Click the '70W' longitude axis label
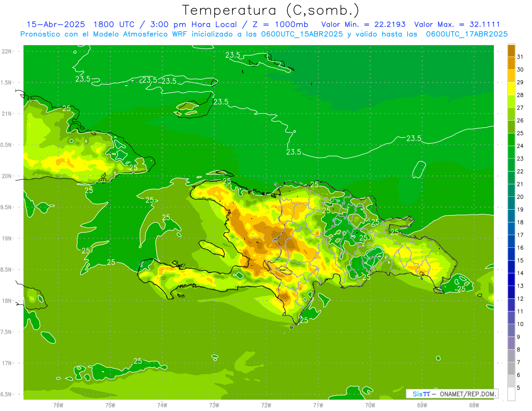 coord(370,405)
